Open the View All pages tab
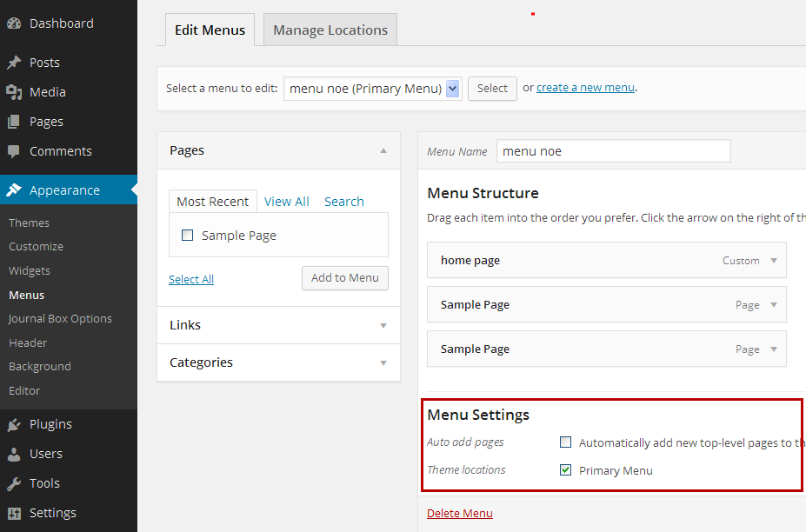The width and height of the screenshot is (806, 532). click(286, 202)
